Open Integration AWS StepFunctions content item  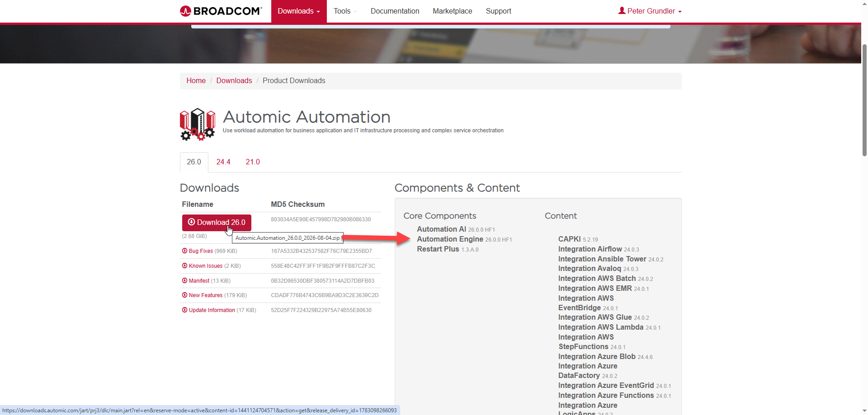pyautogui.click(x=586, y=342)
